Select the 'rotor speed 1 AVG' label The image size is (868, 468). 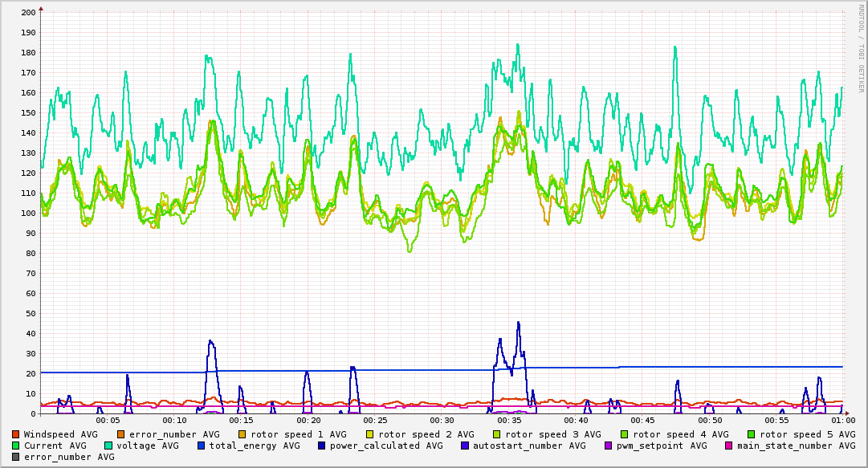pyautogui.click(x=299, y=435)
